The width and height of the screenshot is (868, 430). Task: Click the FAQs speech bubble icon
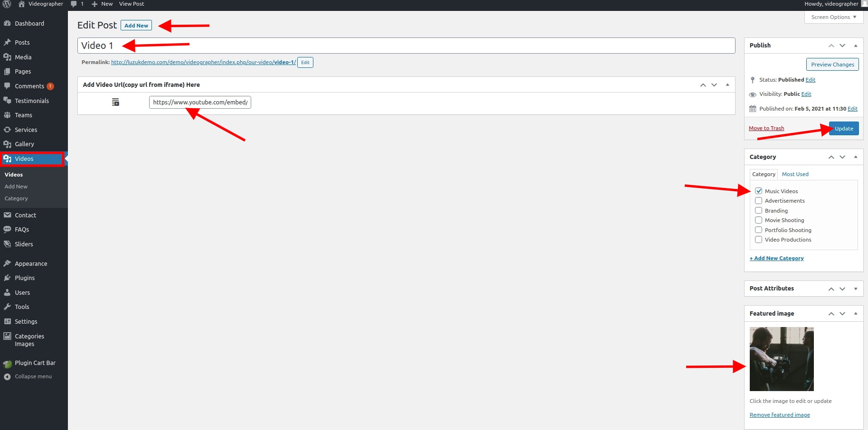pos(7,229)
